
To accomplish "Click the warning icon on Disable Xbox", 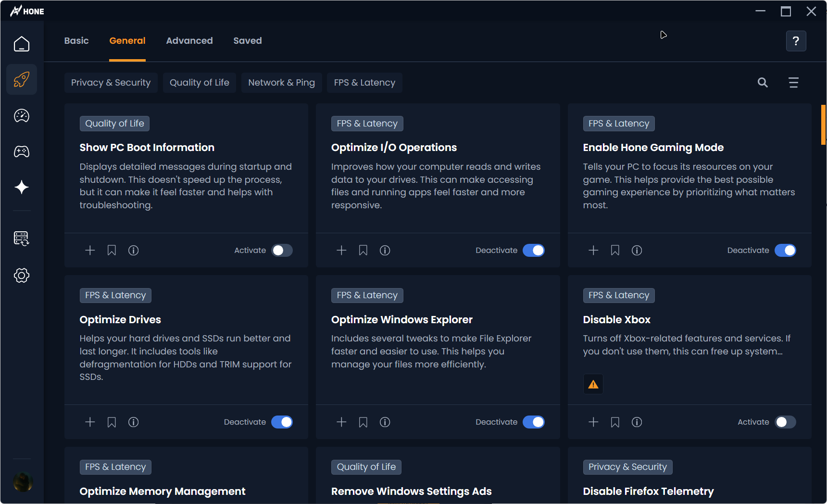I will point(593,384).
